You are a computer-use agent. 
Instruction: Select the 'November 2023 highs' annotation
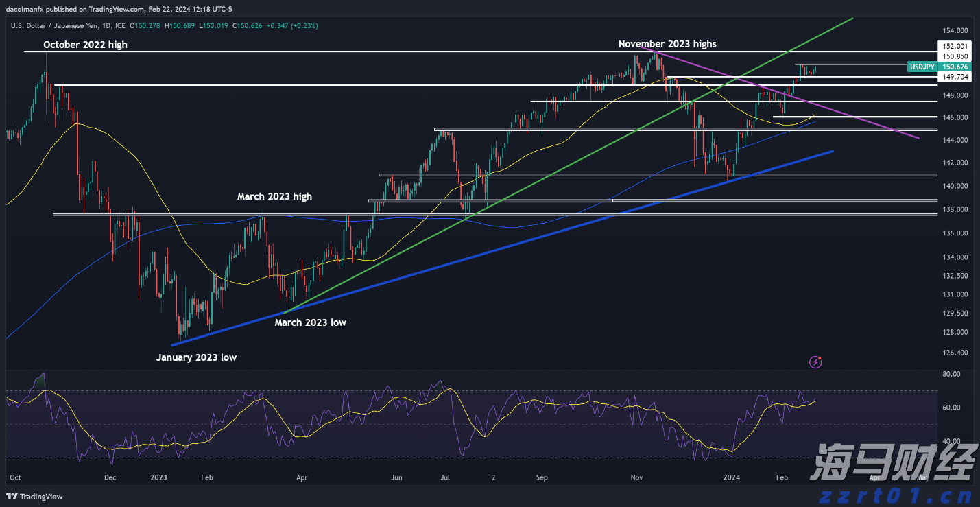667,44
